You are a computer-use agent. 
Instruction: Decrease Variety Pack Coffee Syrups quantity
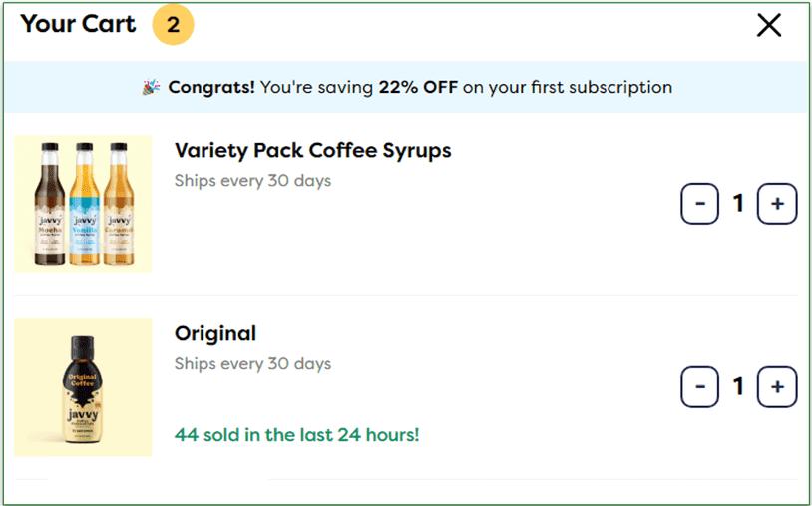(x=700, y=204)
